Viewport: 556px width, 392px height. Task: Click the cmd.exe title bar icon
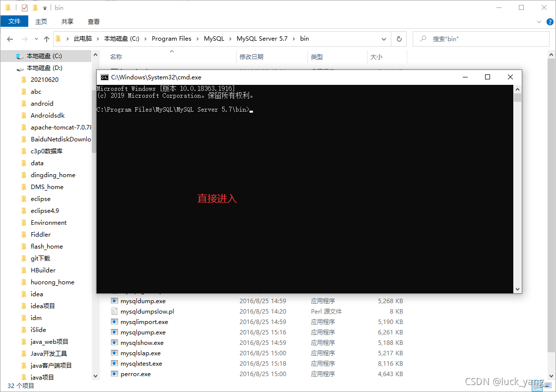tap(105, 77)
